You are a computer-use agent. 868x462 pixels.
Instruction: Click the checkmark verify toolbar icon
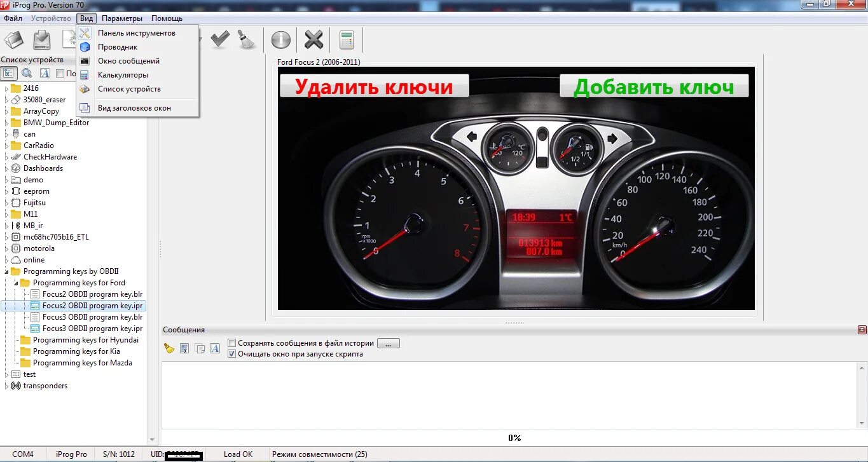click(x=220, y=40)
